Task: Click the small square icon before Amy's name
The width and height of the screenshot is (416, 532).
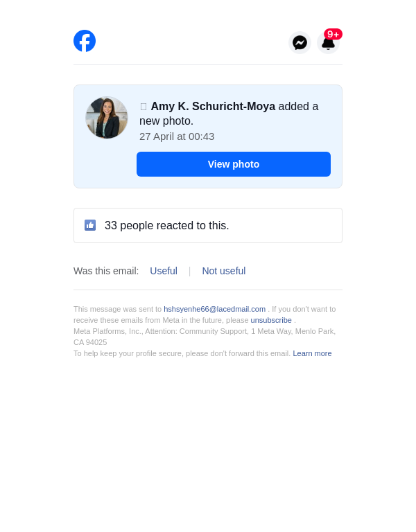Action: coord(144,107)
